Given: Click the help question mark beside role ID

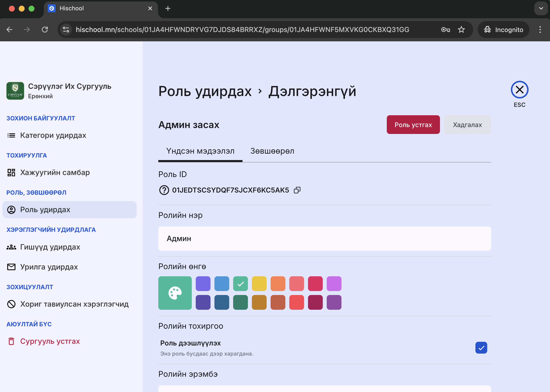Looking at the screenshot, I should click(x=164, y=190).
